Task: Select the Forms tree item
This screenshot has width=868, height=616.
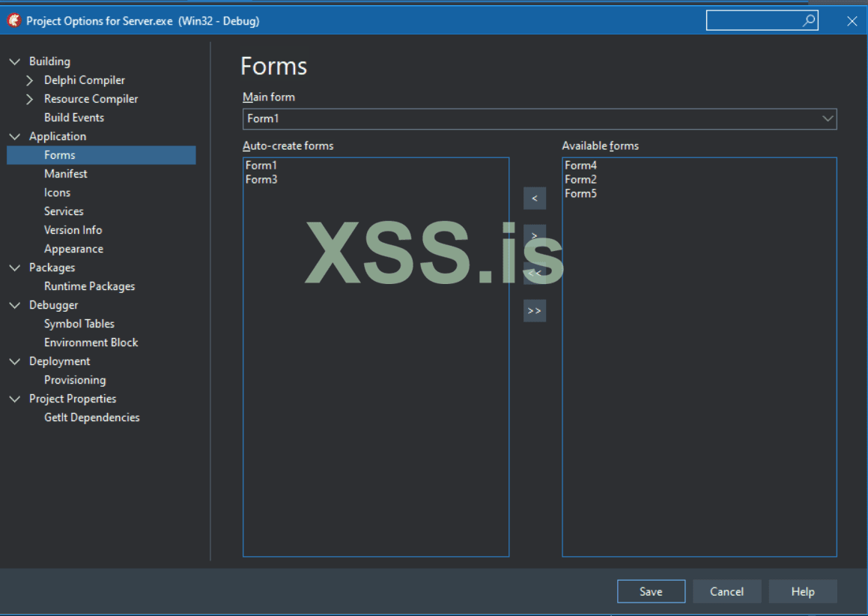Action: pyautogui.click(x=101, y=155)
